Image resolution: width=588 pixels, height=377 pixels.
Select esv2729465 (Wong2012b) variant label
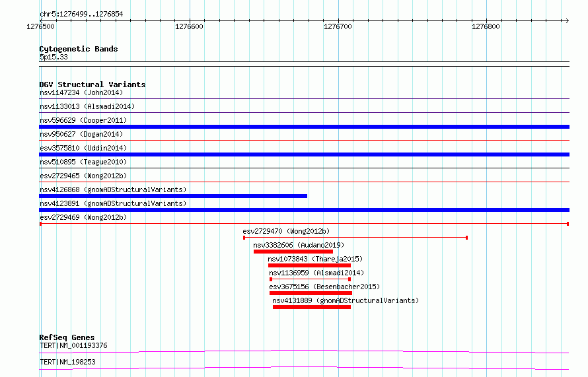point(83,176)
